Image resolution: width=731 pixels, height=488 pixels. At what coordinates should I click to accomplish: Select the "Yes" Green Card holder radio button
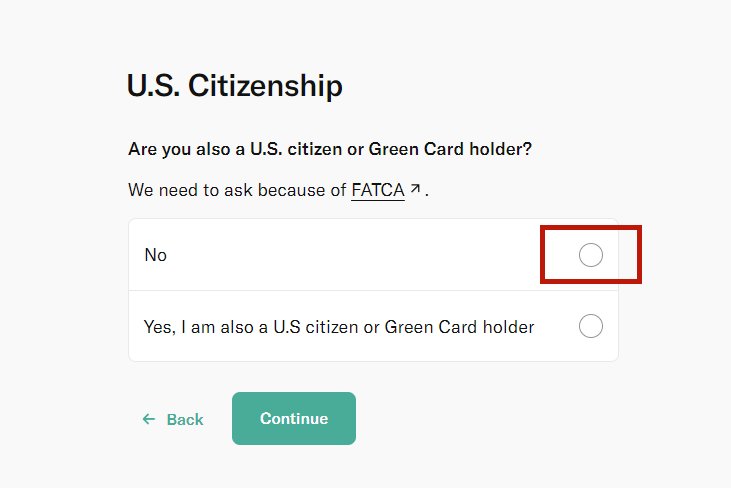tap(591, 326)
